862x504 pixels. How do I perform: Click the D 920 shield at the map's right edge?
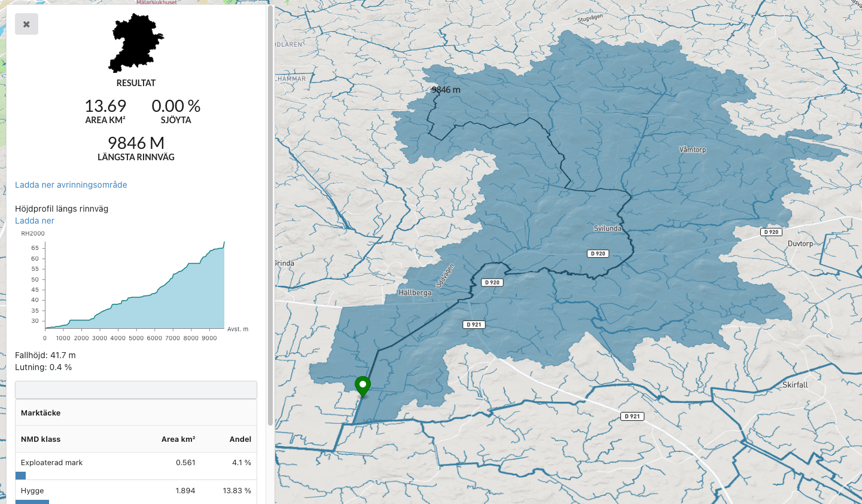click(771, 232)
